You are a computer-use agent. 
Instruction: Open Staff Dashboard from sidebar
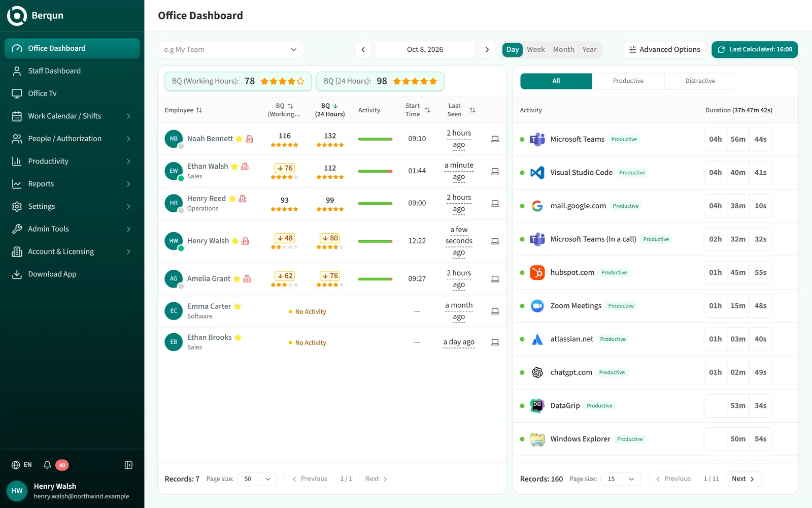pos(72,71)
